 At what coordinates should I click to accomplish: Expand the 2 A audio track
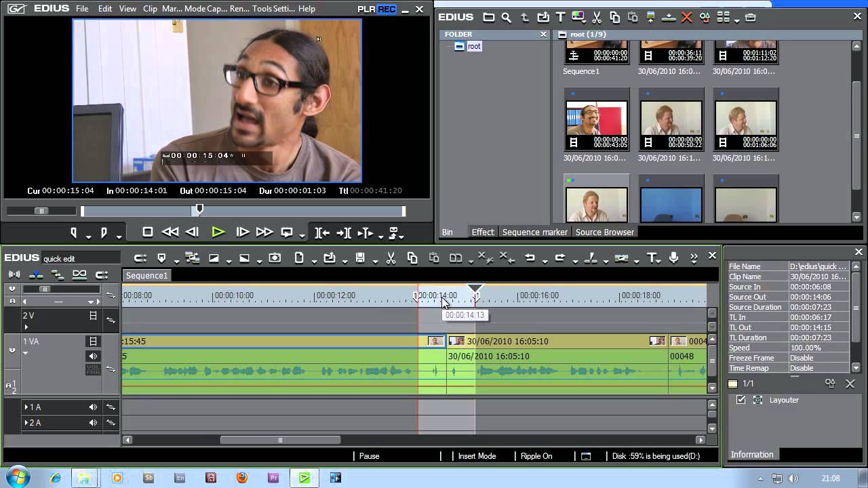[x=26, y=423]
